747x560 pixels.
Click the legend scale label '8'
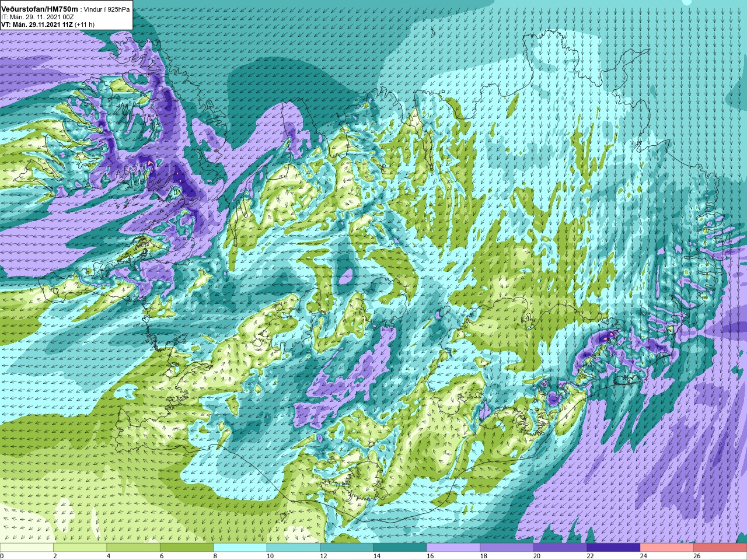215,556
